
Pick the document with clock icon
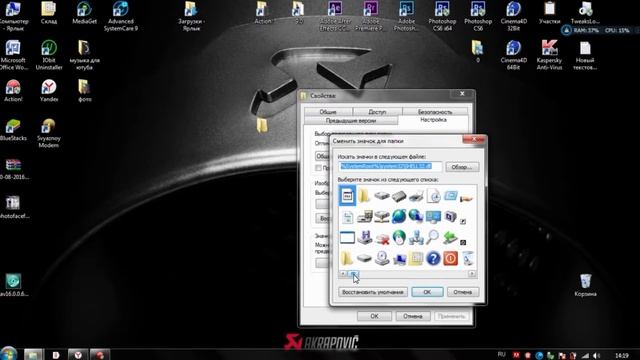pyautogui.click(x=433, y=196)
